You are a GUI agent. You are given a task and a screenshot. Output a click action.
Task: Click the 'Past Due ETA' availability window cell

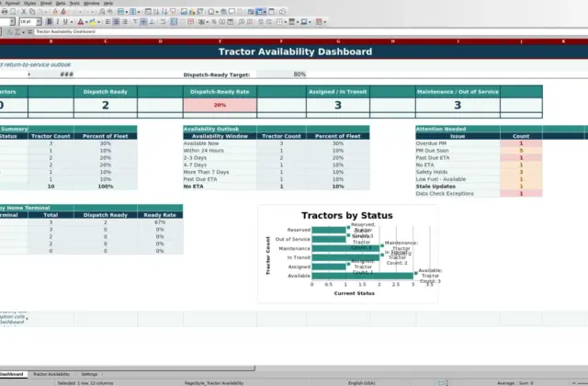click(x=220, y=179)
